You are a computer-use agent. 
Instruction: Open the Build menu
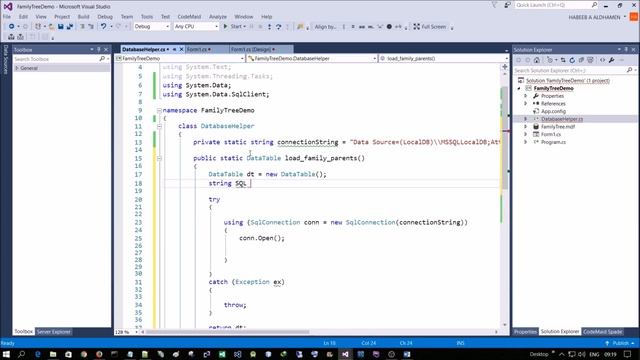(83, 17)
